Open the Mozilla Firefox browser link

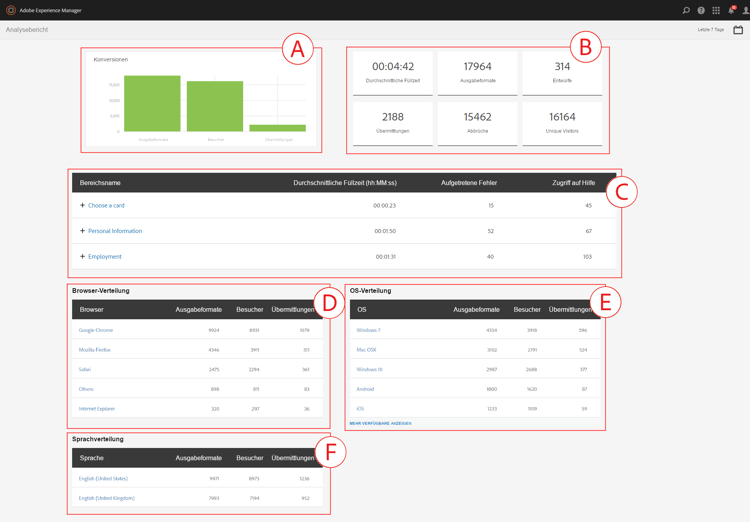(x=94, y=350)
